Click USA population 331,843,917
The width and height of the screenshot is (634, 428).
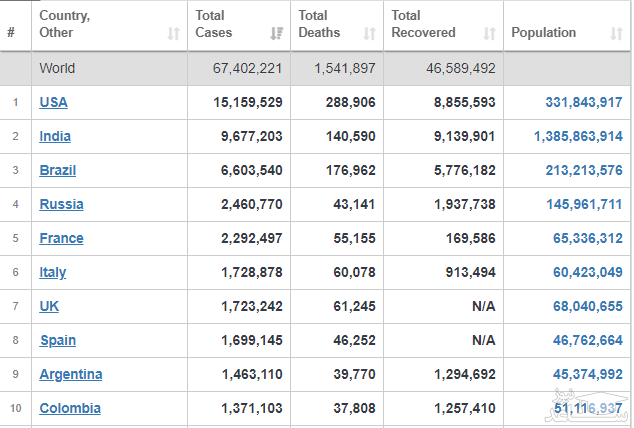(x=583, y=102)
